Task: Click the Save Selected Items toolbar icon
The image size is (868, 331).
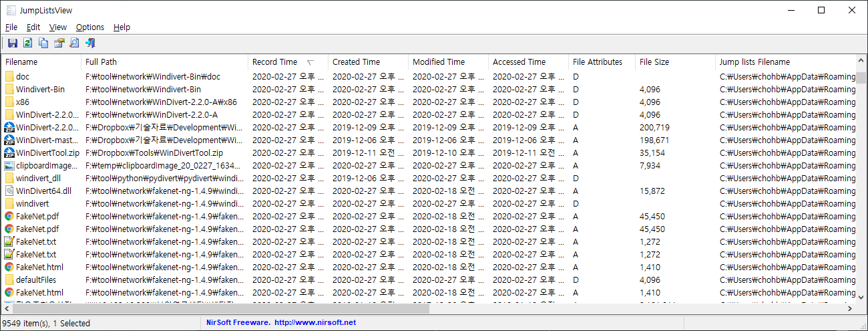Action: 12,43
